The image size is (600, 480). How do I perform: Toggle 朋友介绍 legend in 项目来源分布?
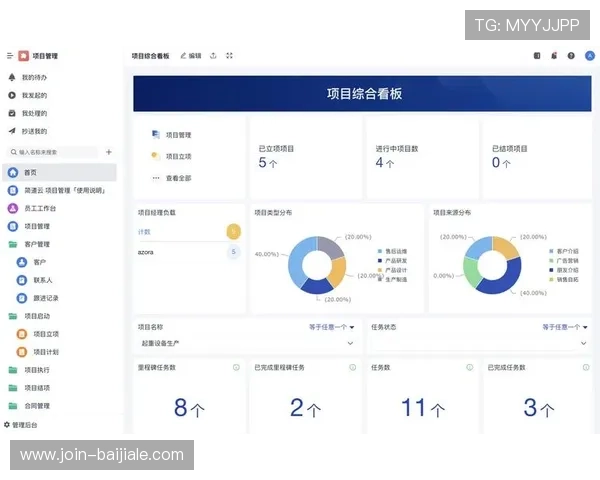tap(564, 270)
